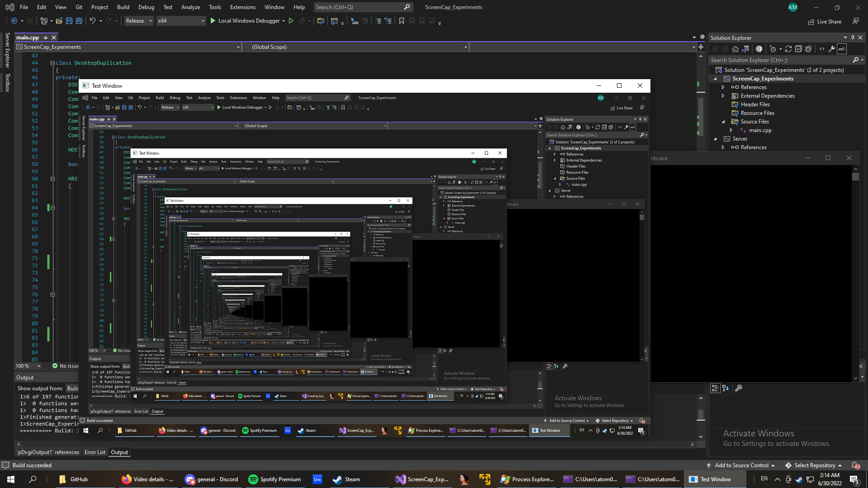Click split editor icon beside outermost scope dropdowns
The image size is (868, 488).
click(x=701, y=47)
